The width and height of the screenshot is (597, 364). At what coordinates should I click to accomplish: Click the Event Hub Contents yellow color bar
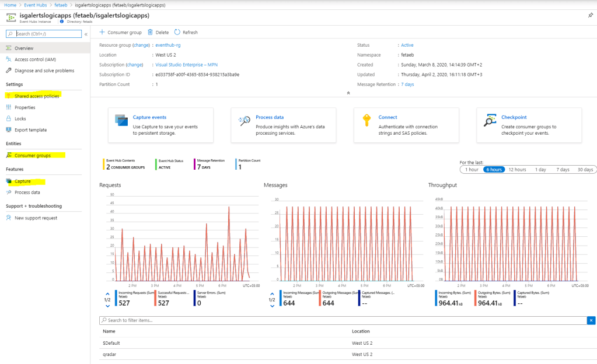(103, 164)
